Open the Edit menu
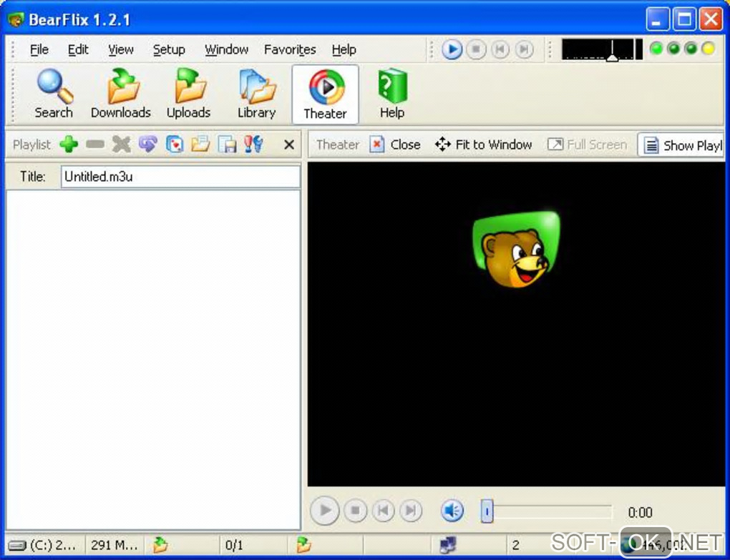Viewport: 730px width, 560px height. coord(78,49)
